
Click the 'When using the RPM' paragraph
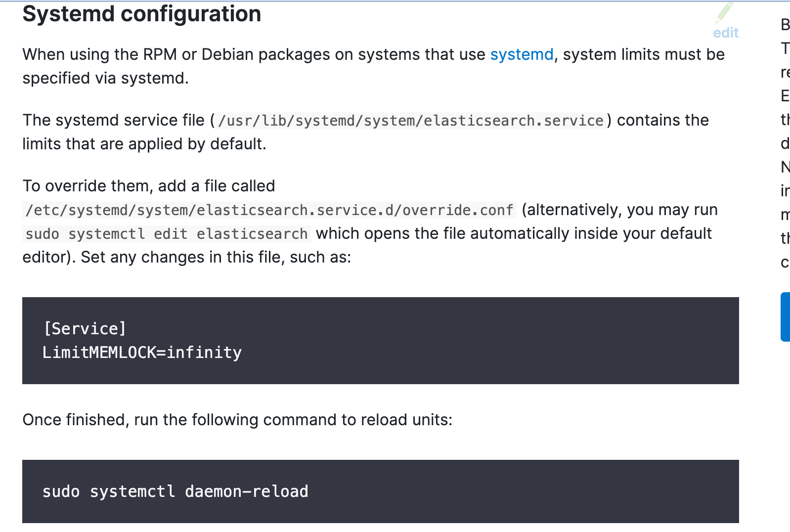(247, 54)
